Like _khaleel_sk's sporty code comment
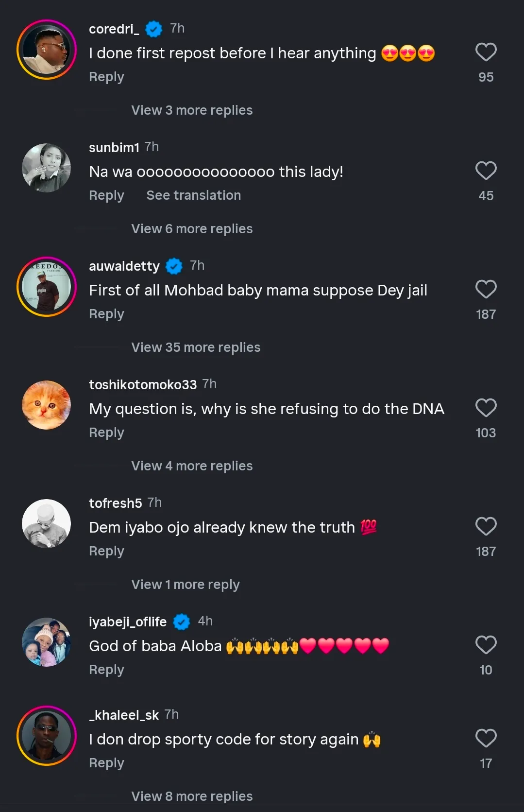 (x=486, y=739)
